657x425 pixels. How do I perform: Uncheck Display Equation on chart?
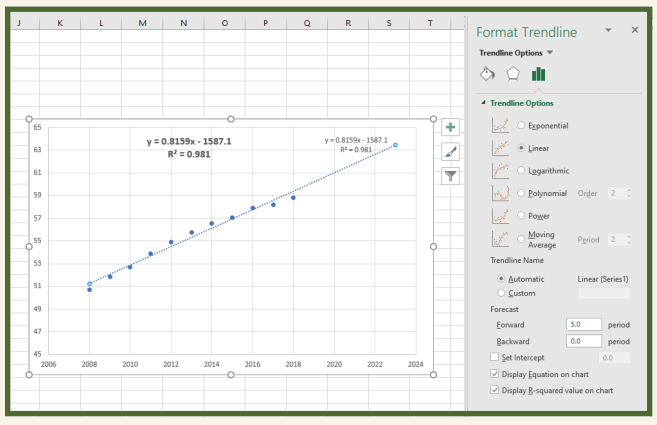[495, 374]
